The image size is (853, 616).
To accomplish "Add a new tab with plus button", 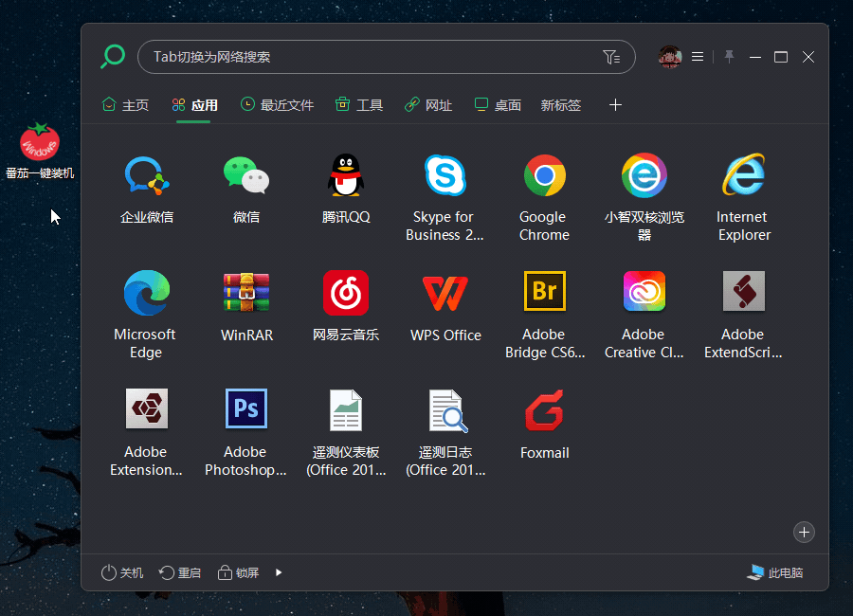I will pyautogui.click(x=615, y=104).
